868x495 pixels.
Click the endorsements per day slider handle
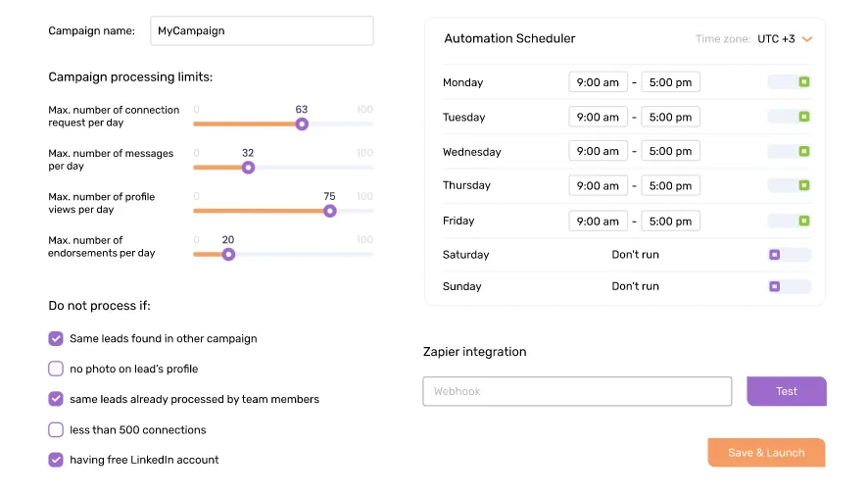pyautogui.click(x=228, y=255)
